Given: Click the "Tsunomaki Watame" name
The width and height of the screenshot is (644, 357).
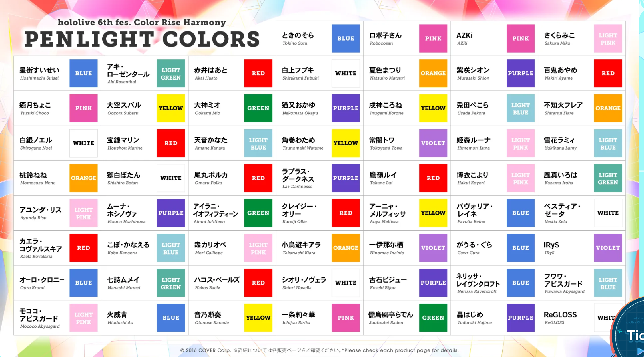Looking at the screenshot, I should [x=303, y=148].
